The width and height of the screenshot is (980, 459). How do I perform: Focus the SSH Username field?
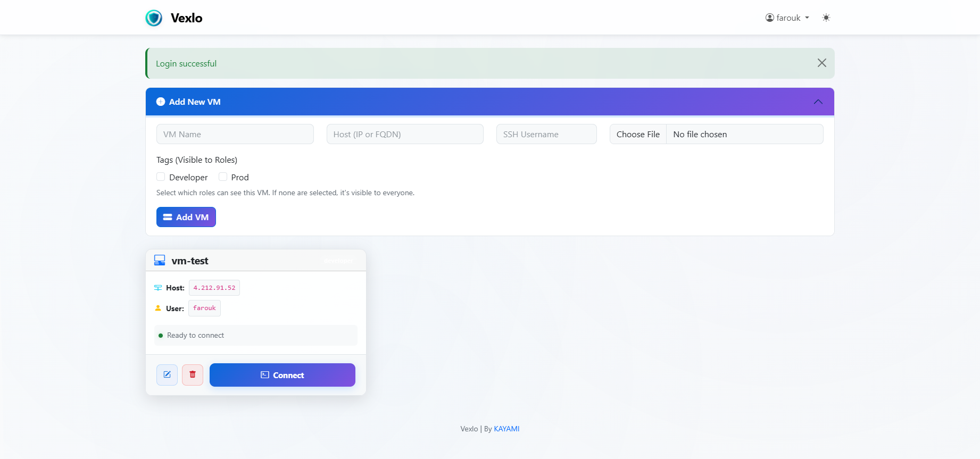(x=546, y=134)
